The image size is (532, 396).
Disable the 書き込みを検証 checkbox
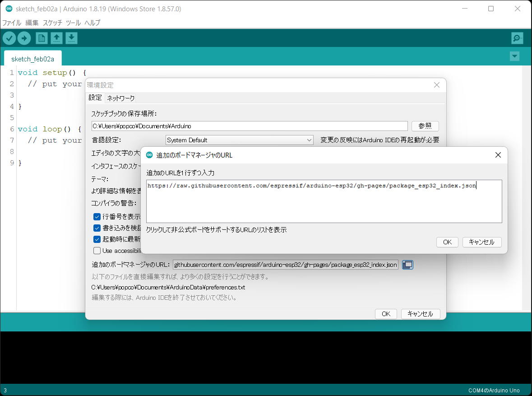(97, 228)
